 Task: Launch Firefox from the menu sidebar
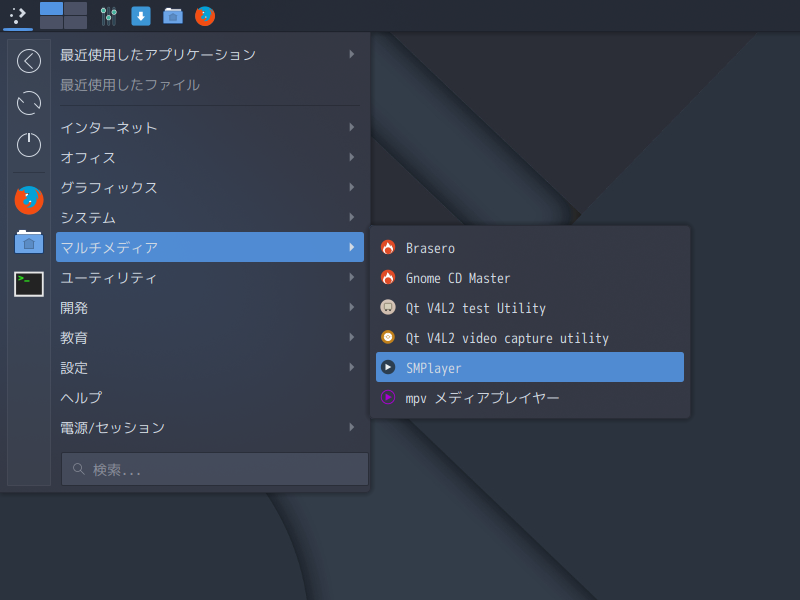click(x=29, y=200)
